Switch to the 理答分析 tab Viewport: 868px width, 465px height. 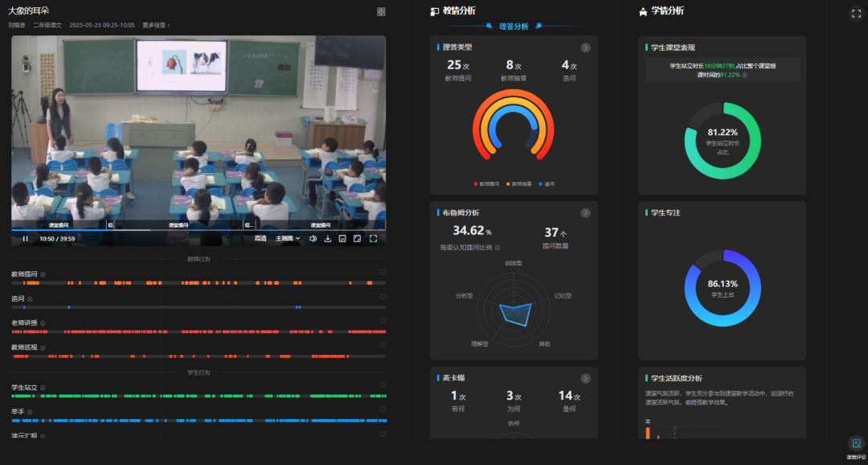coord(514,26)
